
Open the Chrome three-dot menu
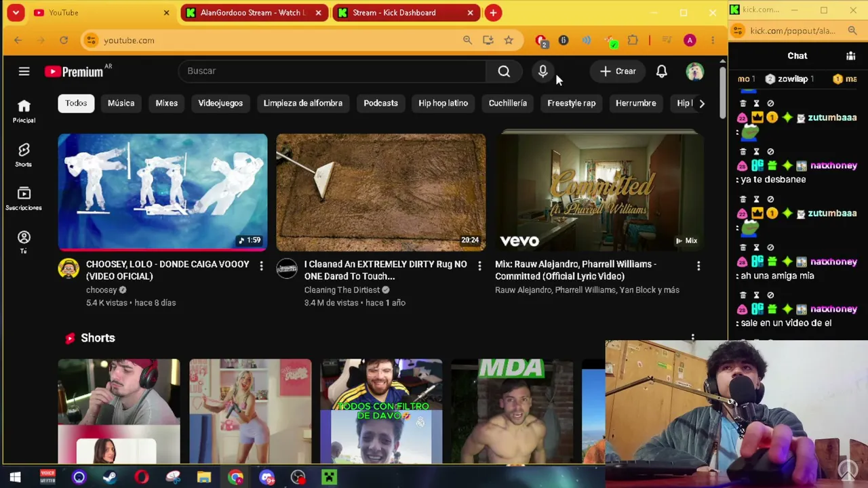tap(713, 40)
